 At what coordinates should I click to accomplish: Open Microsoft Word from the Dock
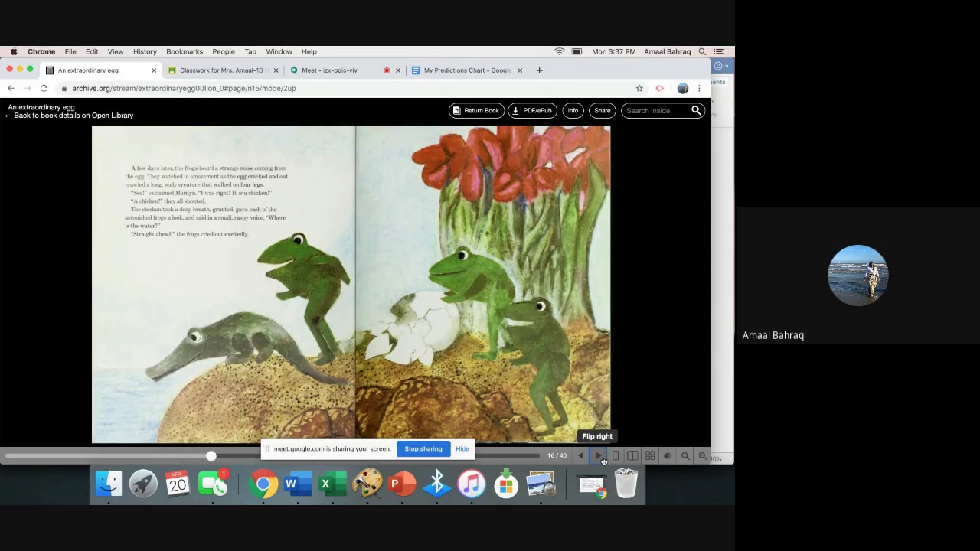pos(298,484)
